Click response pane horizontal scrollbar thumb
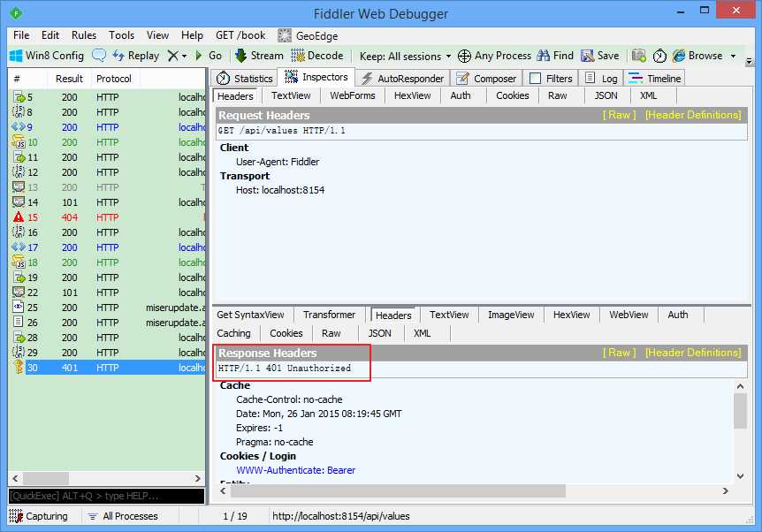 click(x=398, y=491)
